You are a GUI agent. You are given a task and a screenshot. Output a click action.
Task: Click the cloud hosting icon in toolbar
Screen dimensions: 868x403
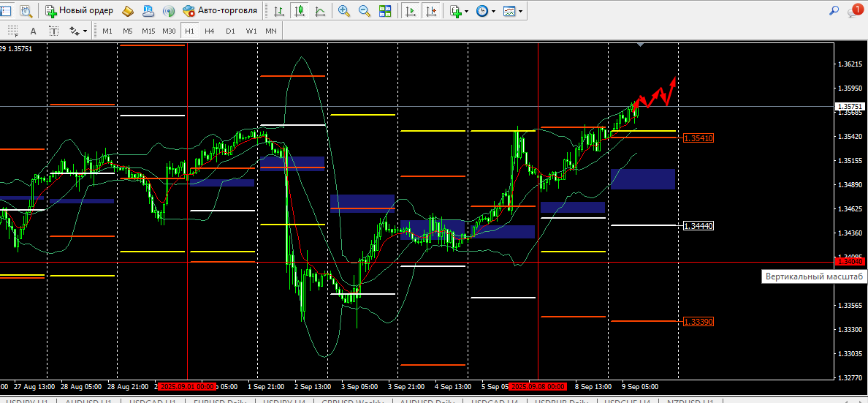tap(148, 10)
